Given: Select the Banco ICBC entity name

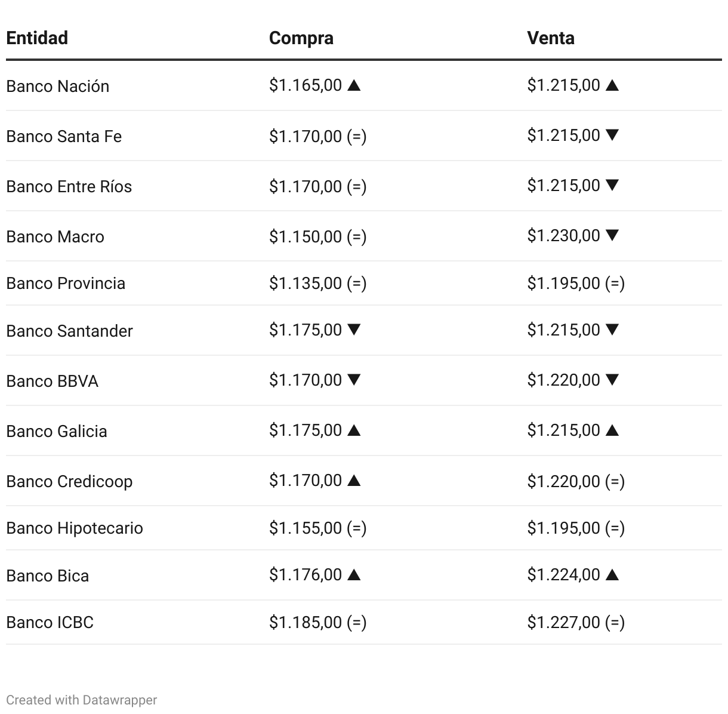Looking at the screenshot, I should [50, 622].
